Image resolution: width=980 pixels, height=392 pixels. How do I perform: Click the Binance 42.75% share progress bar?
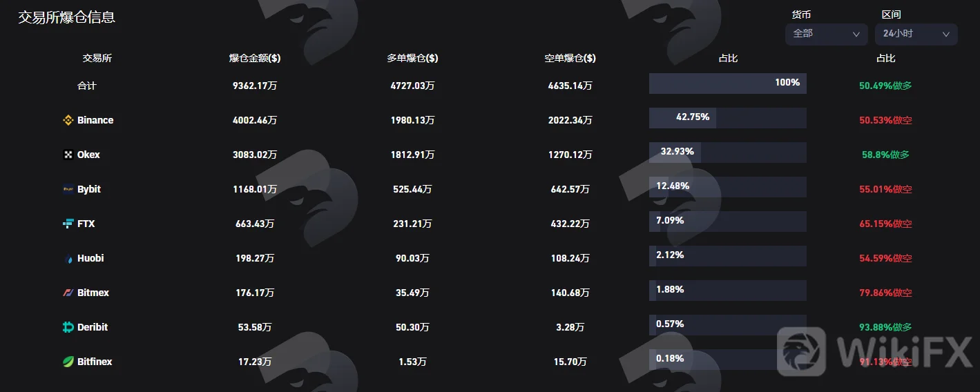727,117
